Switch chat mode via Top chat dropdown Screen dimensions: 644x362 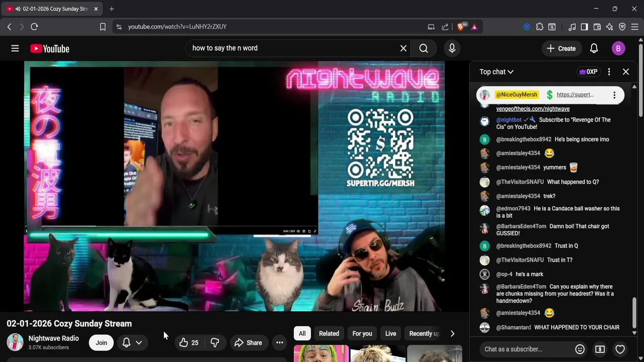(x=496, y=72)
